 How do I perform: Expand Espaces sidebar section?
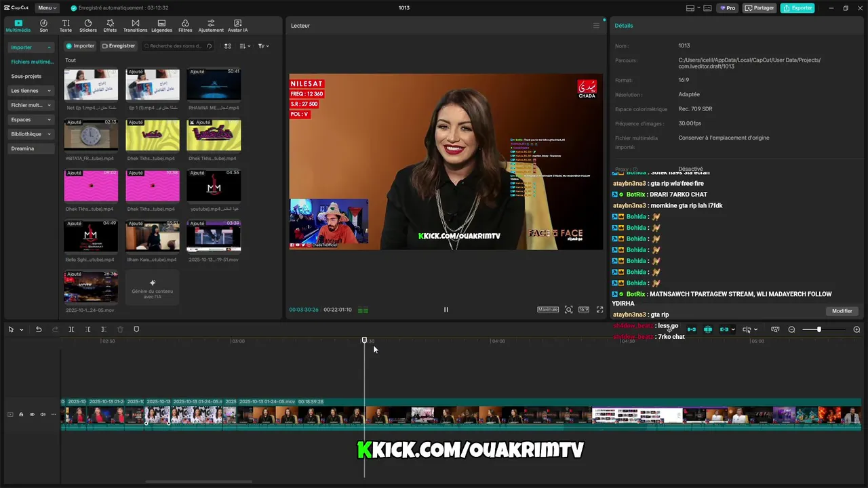pos(31,119)
